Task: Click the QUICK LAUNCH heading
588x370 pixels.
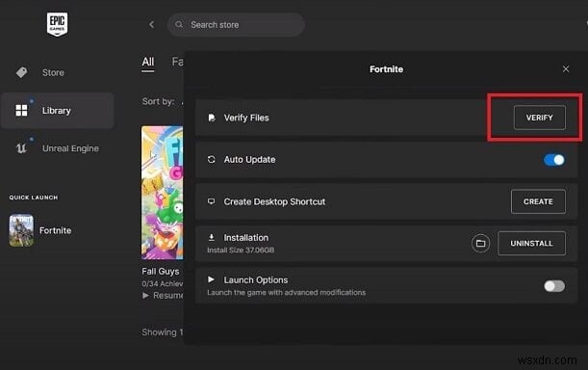Action: pos(34,198)
